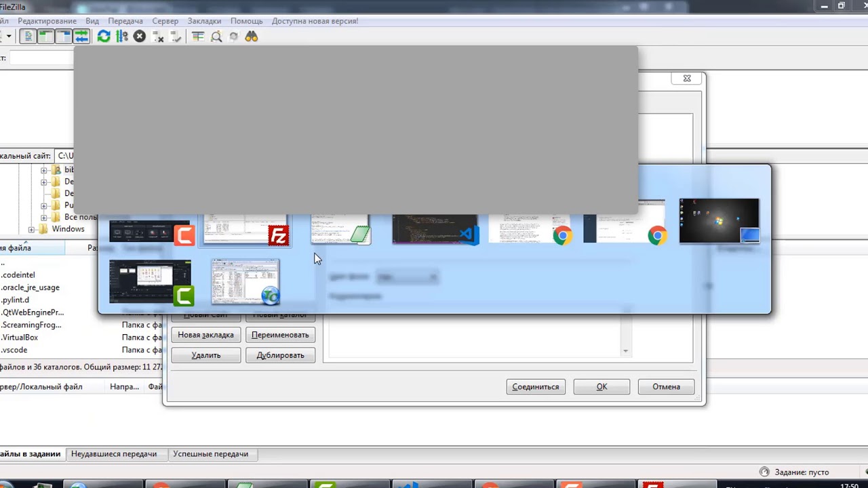Click the Дублировать button
Screen dimensions: 868x488
[280, 355]
